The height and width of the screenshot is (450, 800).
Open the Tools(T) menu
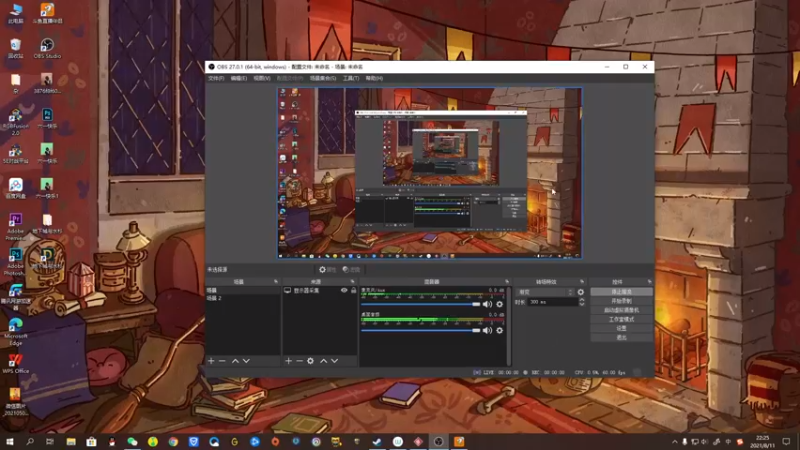pos(351,78)
